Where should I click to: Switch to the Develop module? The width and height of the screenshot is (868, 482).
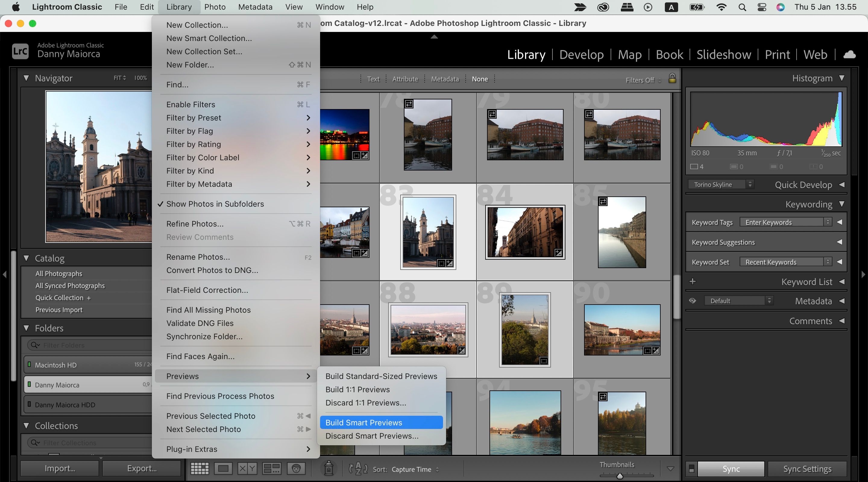pyautogui.click(x=581, y=54)
